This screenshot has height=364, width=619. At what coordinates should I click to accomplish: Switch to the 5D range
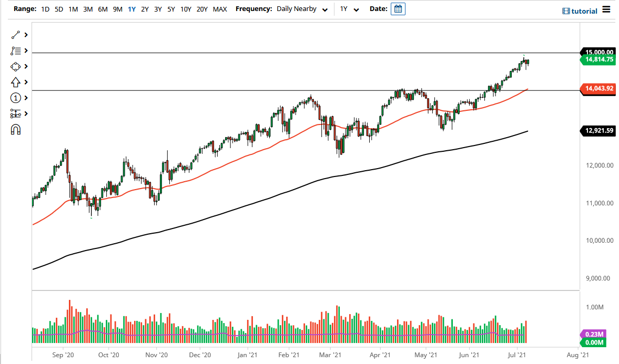(58, 9)
